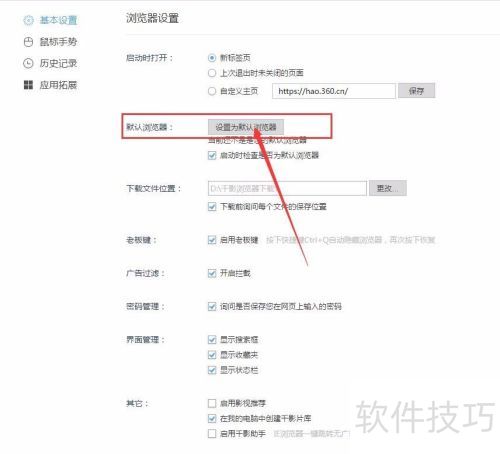The height and width of the screenshot is (454, 500).
Task: Click the Ctrl+Q boss key hint text
Action: 351,240
